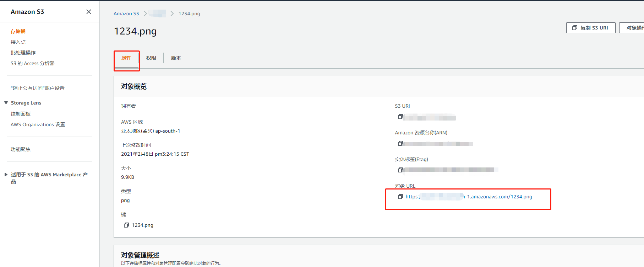The height and width of the screenshot is (267, 644).
Task: Open S3 的 Access 分析器
Action: tap(33, 63)
